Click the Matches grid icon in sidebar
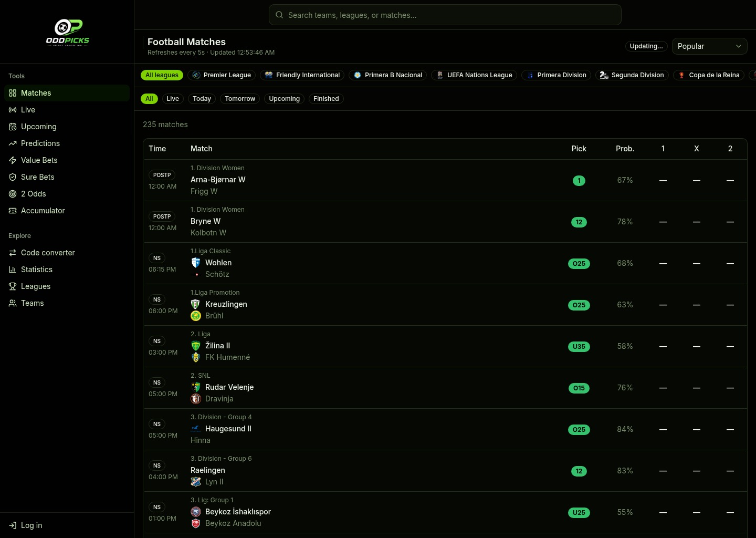This screenshot has width=756, height=538. click(13, 93)
